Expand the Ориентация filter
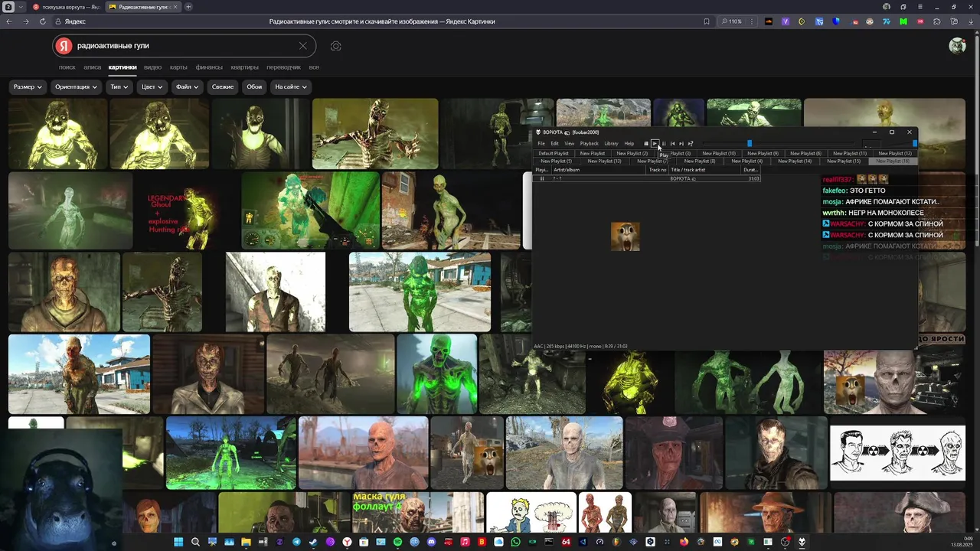The width and height of the screenshot is (980, 551). click(x=77, y=86)
